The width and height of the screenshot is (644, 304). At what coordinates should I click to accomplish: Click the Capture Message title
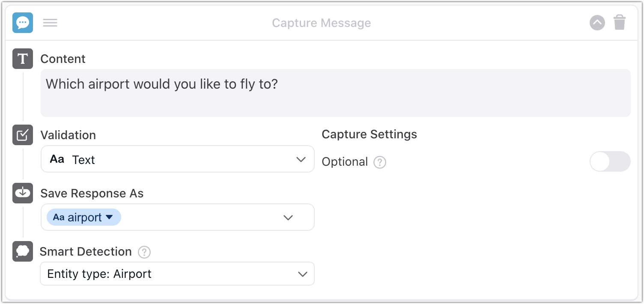point(322,23)
